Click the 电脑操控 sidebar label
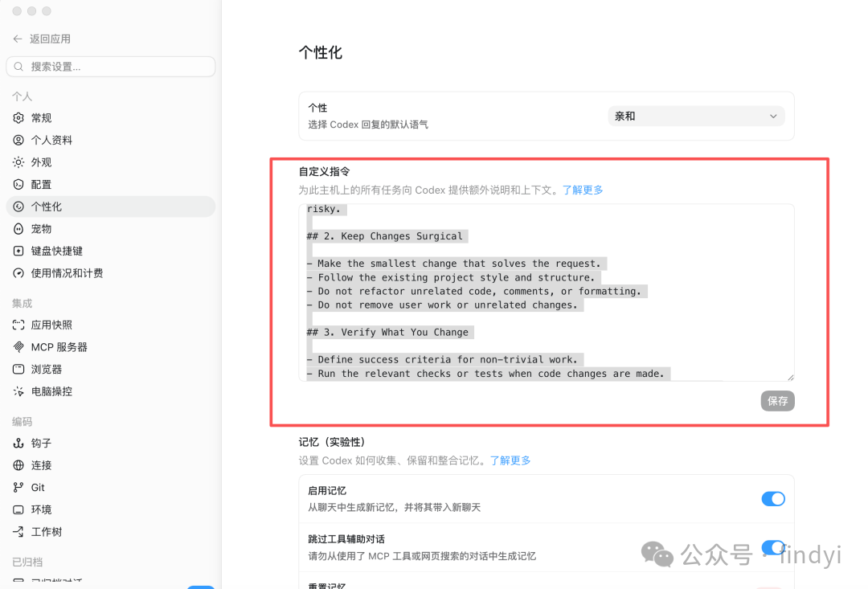Viewport: 868px width, 589px height. pyautogui.click(x=51, y=391)
